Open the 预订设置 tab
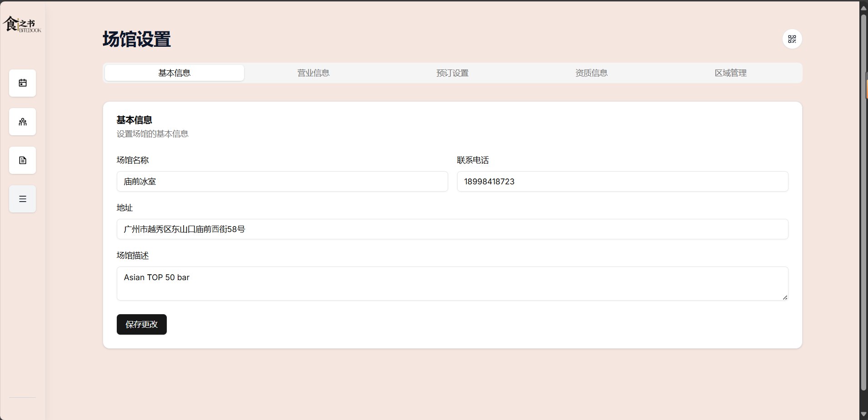Image resolution: width=868 pixels, height=420 pixels. (452, 73)
